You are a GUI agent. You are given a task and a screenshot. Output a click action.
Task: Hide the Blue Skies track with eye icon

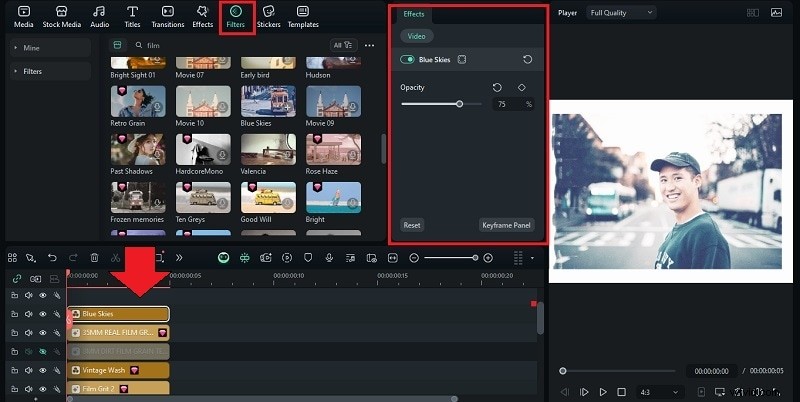point(42,314)
